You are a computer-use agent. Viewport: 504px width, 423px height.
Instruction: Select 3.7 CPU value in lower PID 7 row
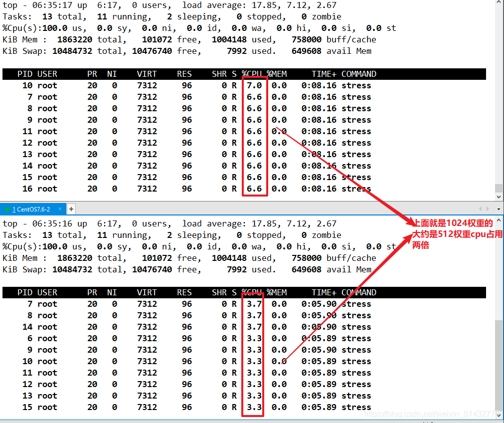click(254, 304)
